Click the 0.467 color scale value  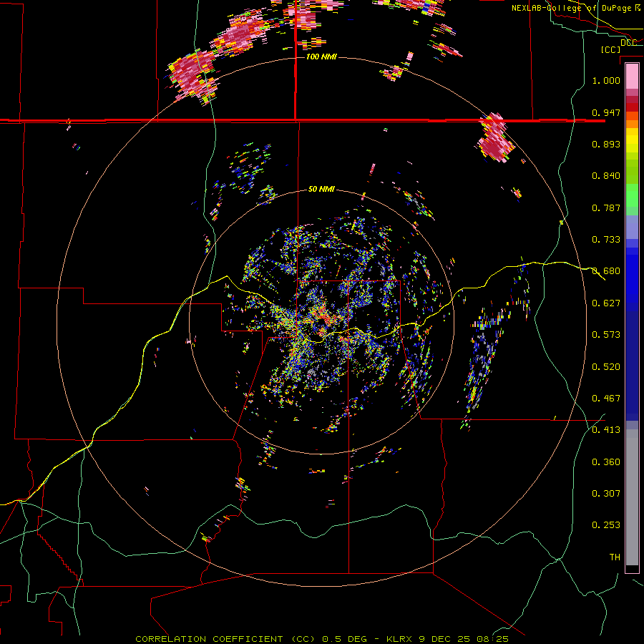(x=606, y=399)
